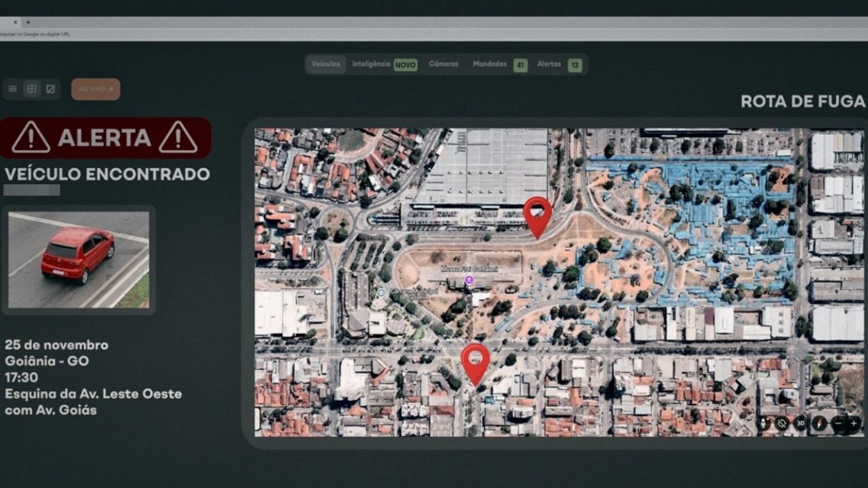Open the Veículos tab
The image size is (868, 488).
[x=326, y=64]
